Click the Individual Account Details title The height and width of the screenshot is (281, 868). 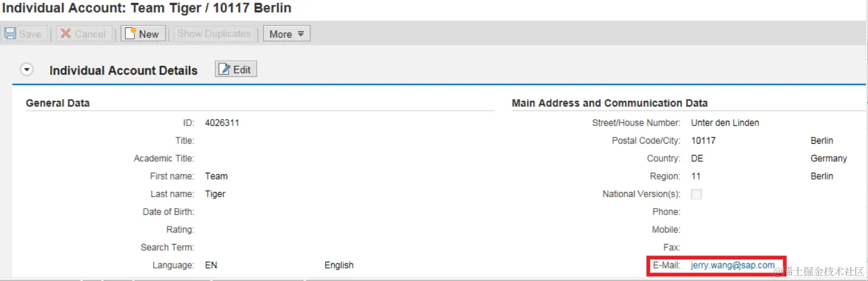tap(124, 71)
